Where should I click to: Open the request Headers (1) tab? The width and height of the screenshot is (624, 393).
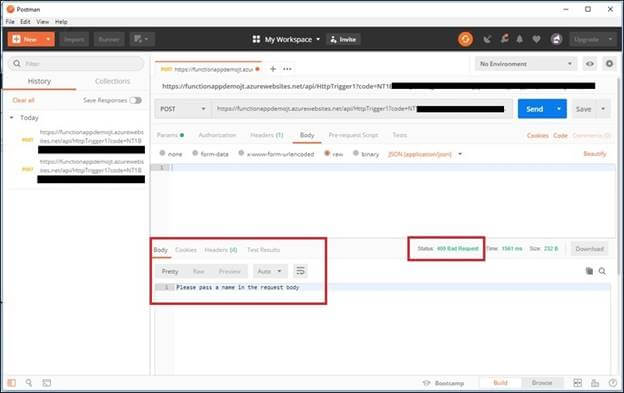point(267,135)
